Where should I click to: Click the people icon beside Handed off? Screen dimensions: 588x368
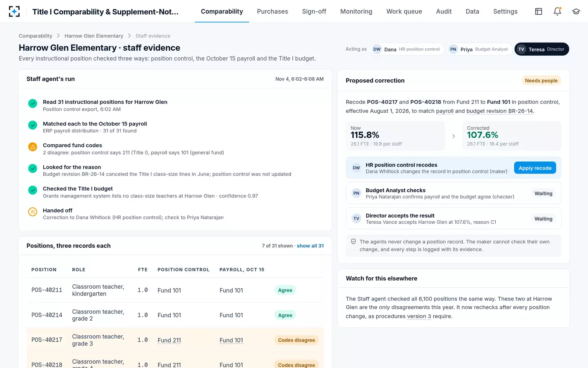coord(33,212)
